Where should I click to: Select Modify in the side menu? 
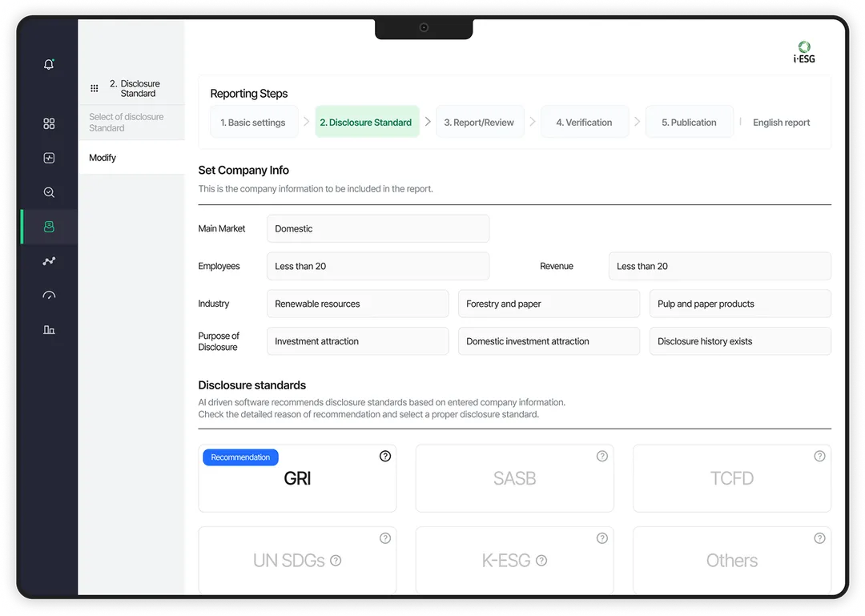131,158
